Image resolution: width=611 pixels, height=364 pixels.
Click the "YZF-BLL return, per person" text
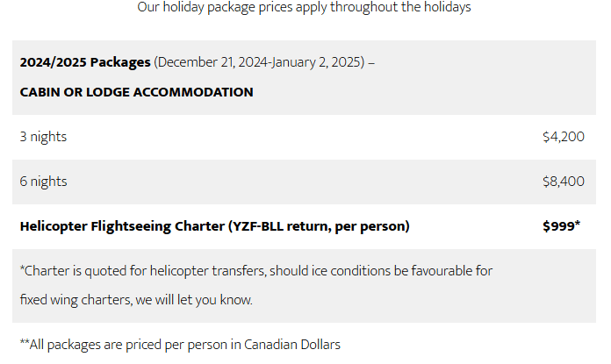(x=320, y=226)
